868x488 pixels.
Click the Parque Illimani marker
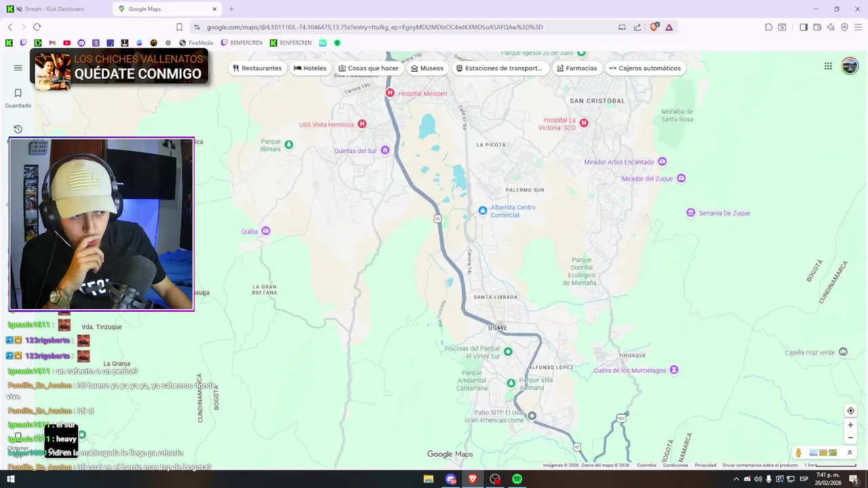289,144
